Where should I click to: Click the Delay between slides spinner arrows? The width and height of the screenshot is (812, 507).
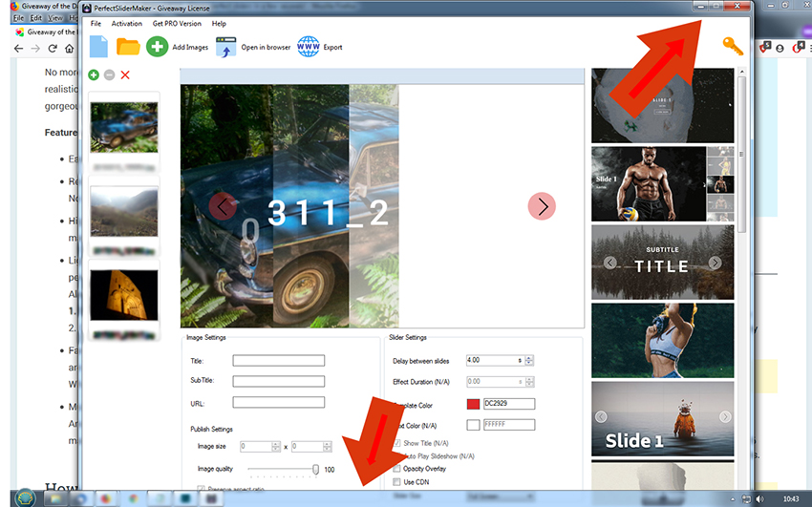coord(528,361)
